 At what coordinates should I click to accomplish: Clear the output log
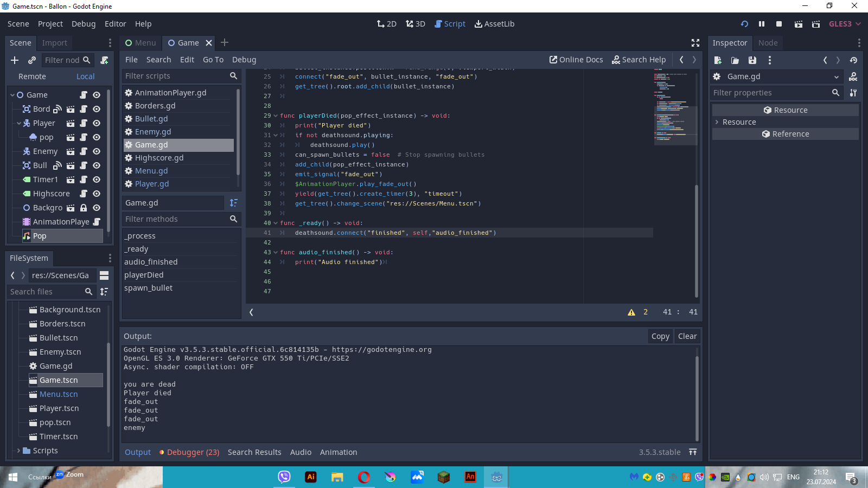(687, 336)
